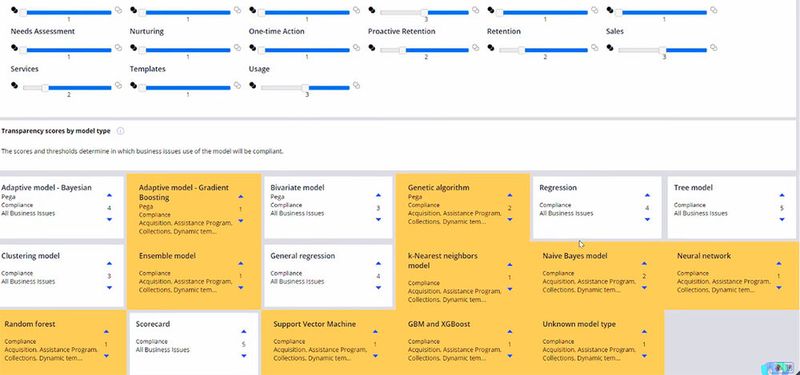Viewport: 800px width, 375px height.
Task: Increase Adaptive model - Bayesian score with up arrow
Action: (109, 195)
